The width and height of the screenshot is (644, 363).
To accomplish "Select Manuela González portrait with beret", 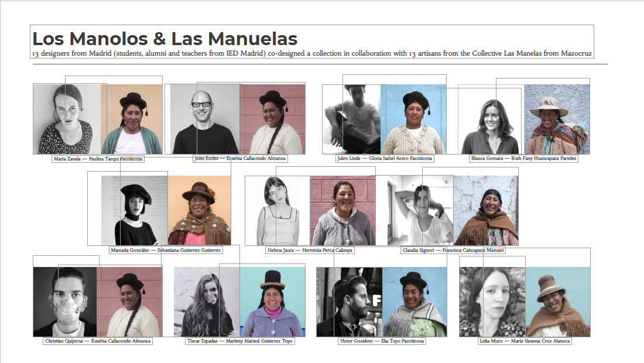I will point(135,211).
